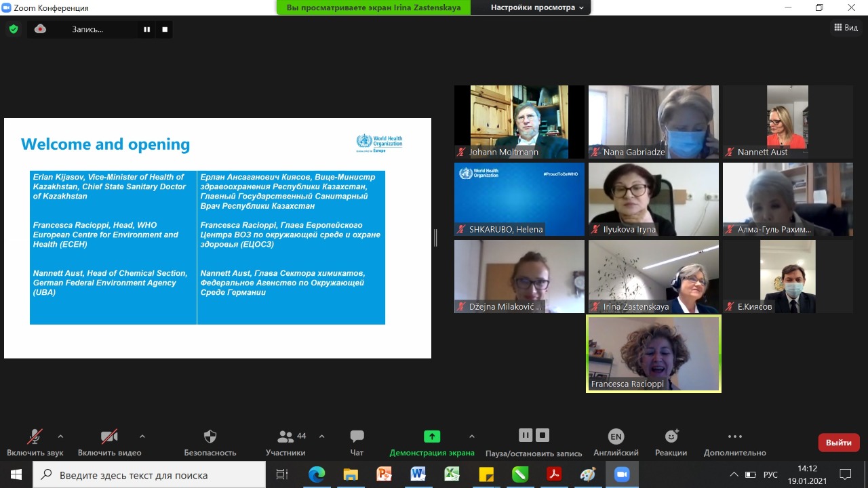The width and height of the screenshot is (868, 488).
Task: Expand video options arrow next to camera
Action: pos(142,436)
